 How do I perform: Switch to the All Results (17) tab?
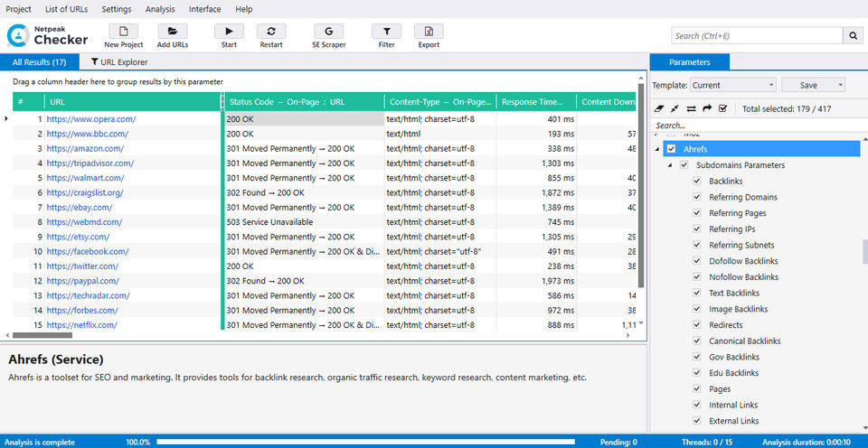click(x=39, y=62)
